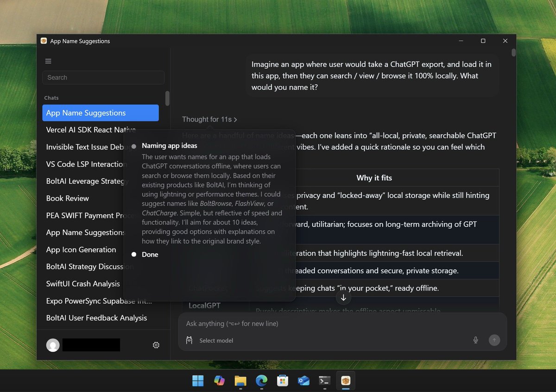Click the 'Done' thought step
556x392 pixels.
pos(150,255)
